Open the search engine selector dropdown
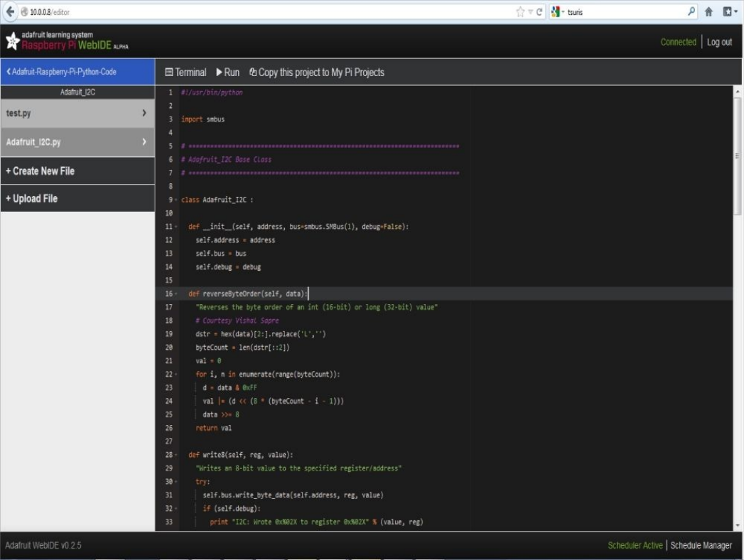The image size is (744, 560). 558,12
